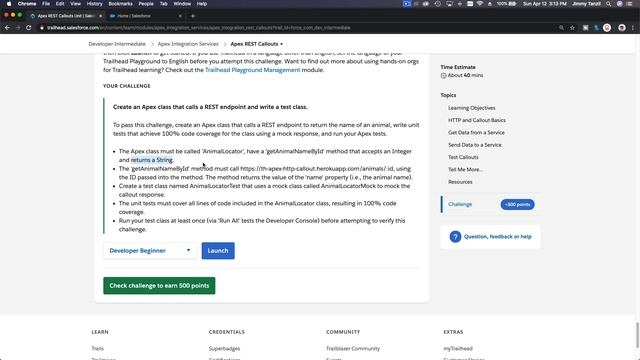The image size is (640, 360).
Task: Go back to the previous page
Action: (7, 28)
